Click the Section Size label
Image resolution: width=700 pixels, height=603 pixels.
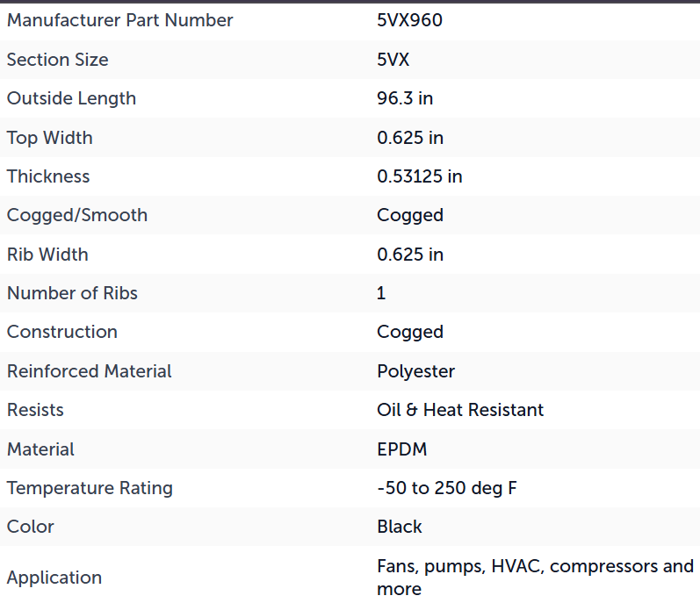click(x=58, y=60)
